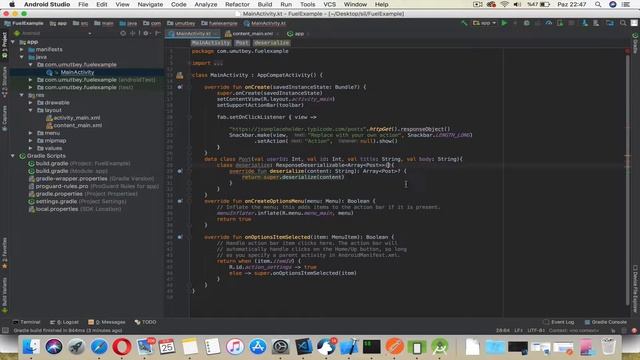Switch to the app editor tab
The image size is (640, 360).
click(x=298, y=33)
